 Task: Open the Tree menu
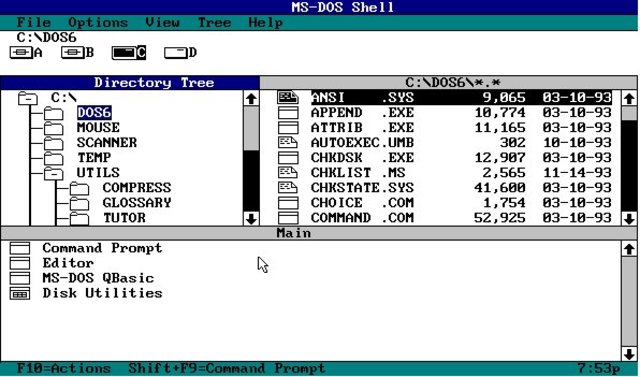click(x=214, y=22)
